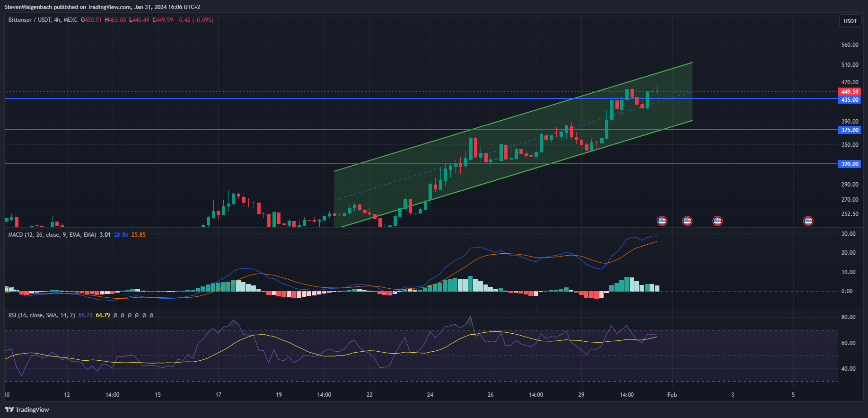Click the 252.50 label on price axis
The height and width of the screenshot is (418, 868).
(850, 214)
